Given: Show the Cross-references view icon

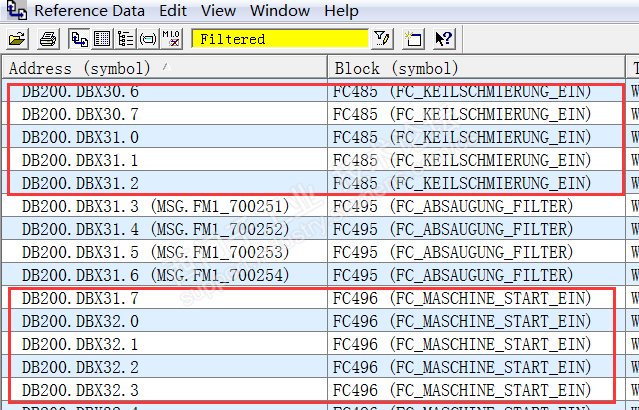Looking at the screenshot, I should click(79, 39).
